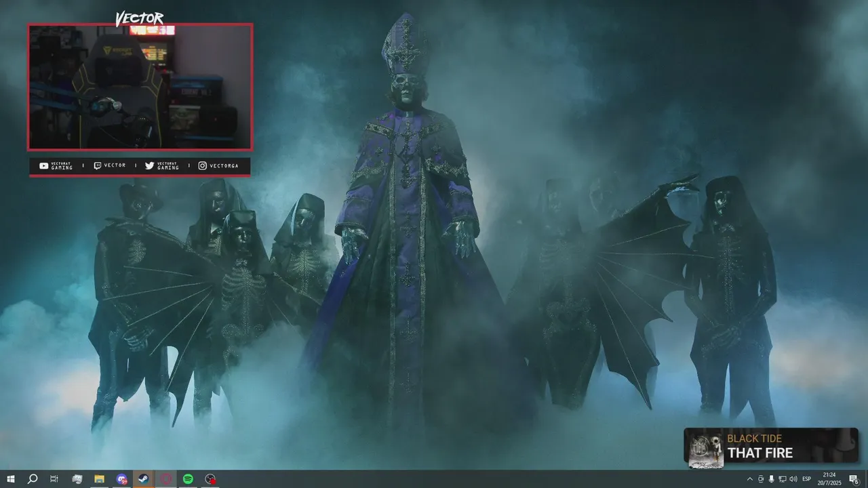
Task: Open the pink circle app in taskbar
Action: point(166,479)
